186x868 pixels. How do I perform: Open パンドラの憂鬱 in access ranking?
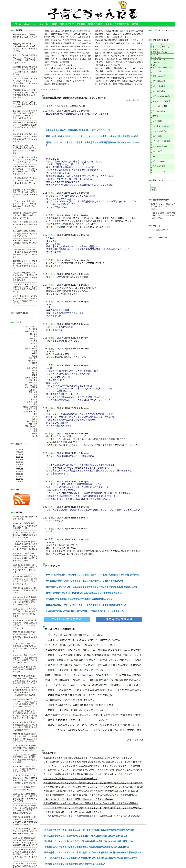pyautogui.click(x=159, y=86)
